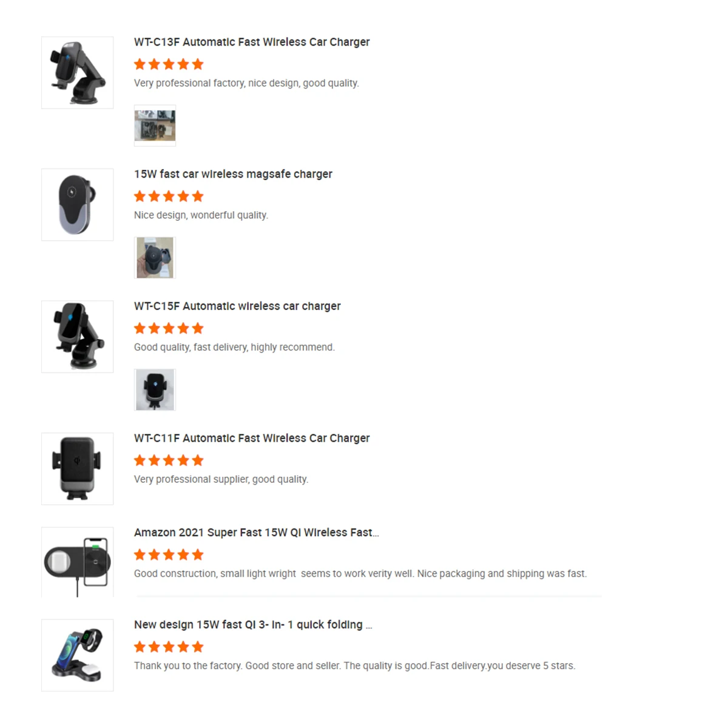View review photo under WT-C13F review
Image resolution: width=728 pixels, height=728 pixels.
pos(155,126)
